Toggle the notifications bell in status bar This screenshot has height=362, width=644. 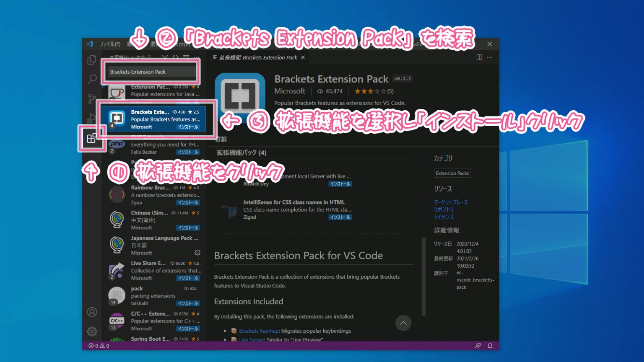pyautogui.click(x=490, y=346)
